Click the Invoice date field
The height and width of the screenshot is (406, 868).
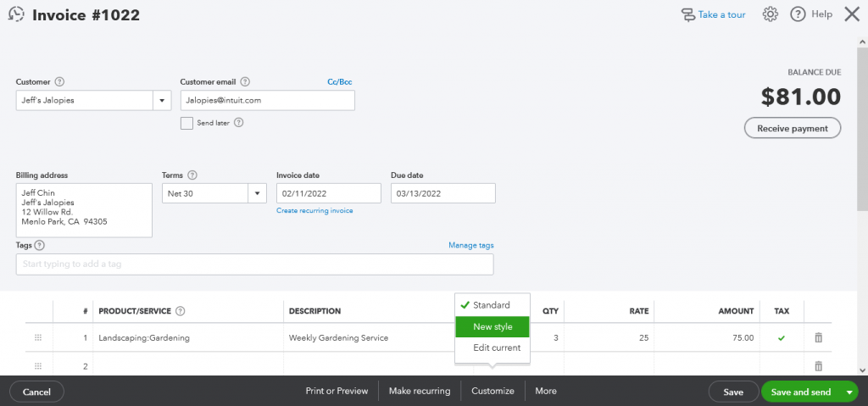click(329, 193)
